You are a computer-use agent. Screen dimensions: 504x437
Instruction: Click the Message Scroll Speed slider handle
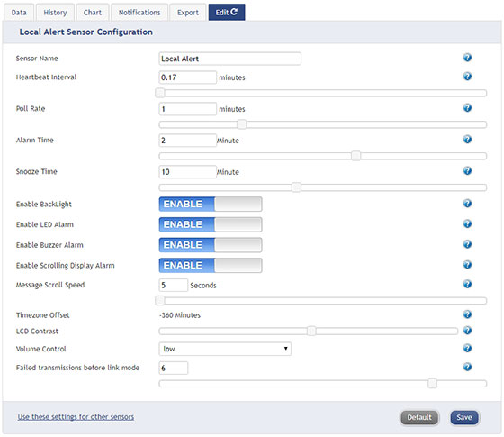160,301
